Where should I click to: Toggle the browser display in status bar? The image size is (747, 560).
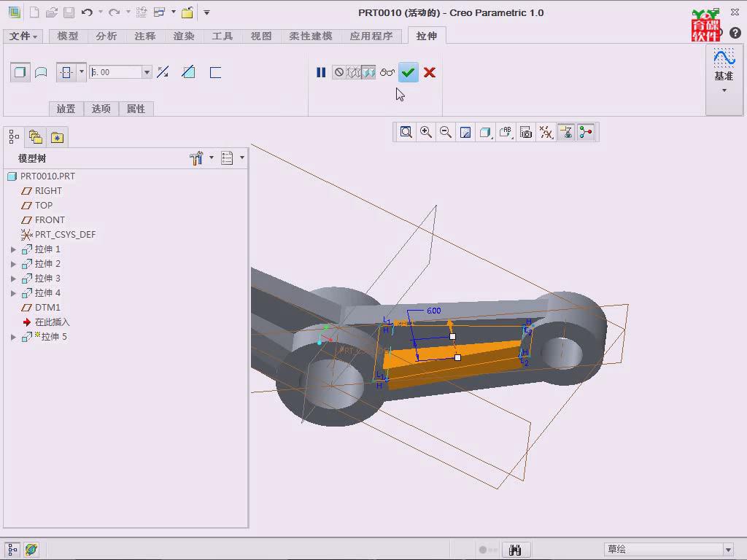(x=31, y=550)
